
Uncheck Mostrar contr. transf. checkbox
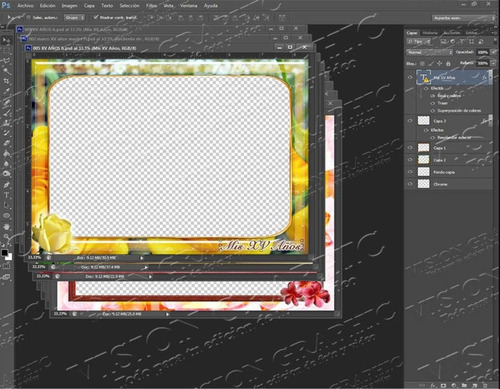(96, 17)
